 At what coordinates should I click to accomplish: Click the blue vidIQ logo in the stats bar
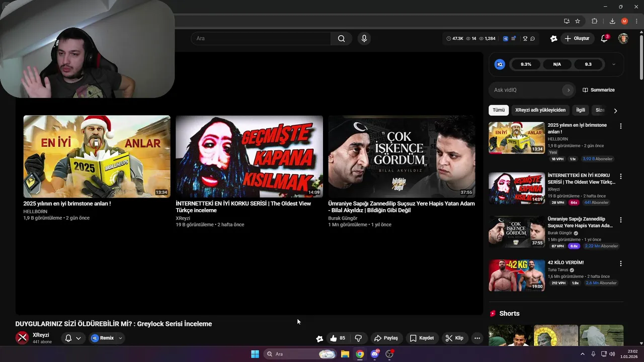click(506, 39)
